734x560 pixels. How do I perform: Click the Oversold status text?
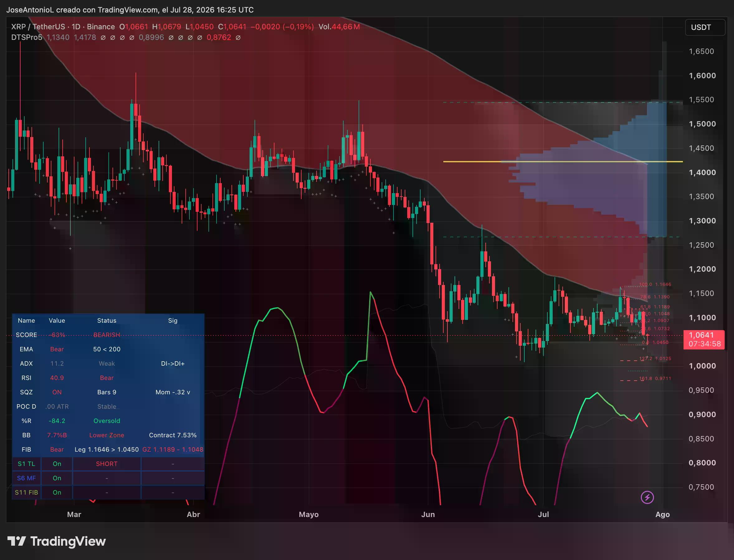pos(107,421)
